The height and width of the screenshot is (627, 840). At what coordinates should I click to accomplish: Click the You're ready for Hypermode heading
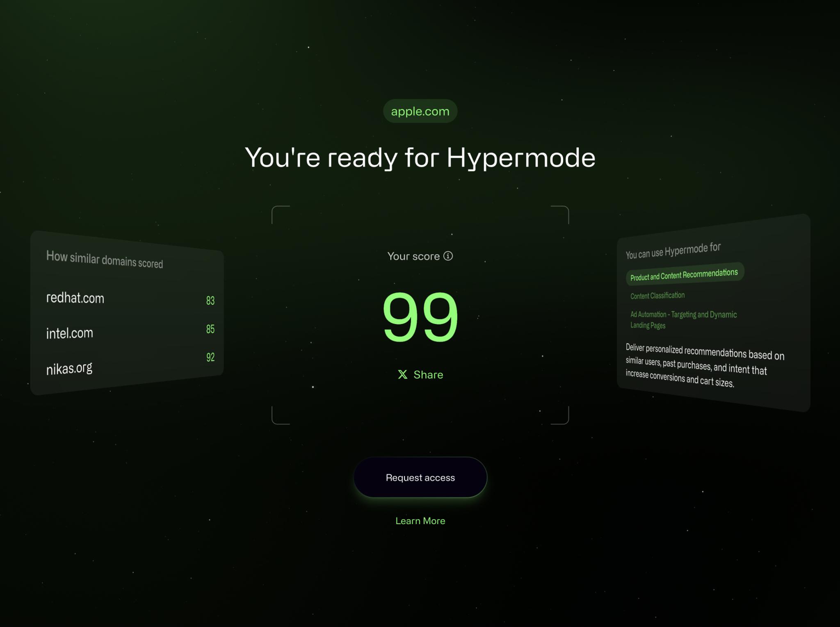[x=420, y=157]
